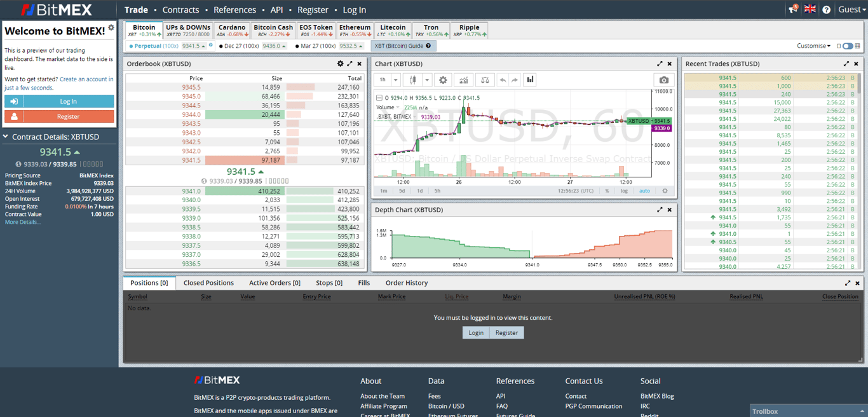Open help using the question mark icon
868x417 pixels.
[827, 10]
